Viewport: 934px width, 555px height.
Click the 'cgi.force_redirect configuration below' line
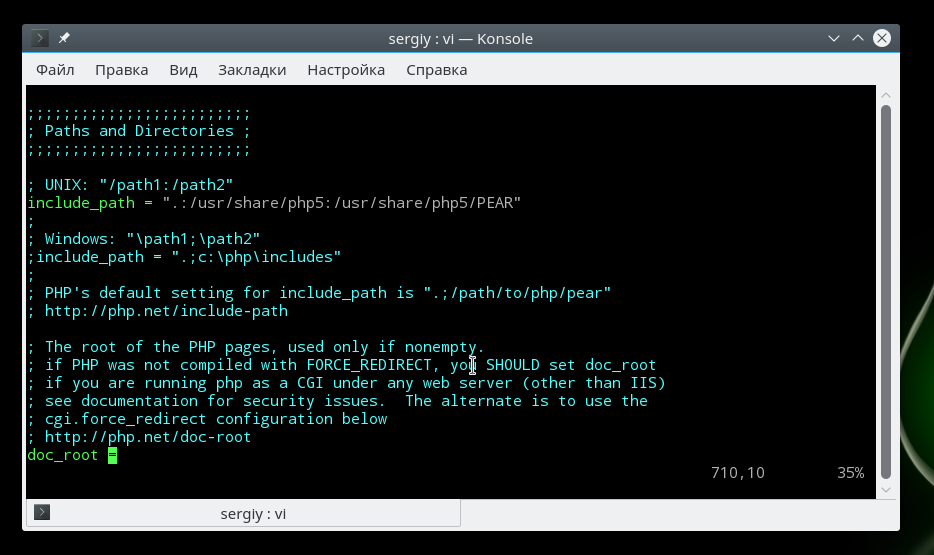(x=207, y=419)
